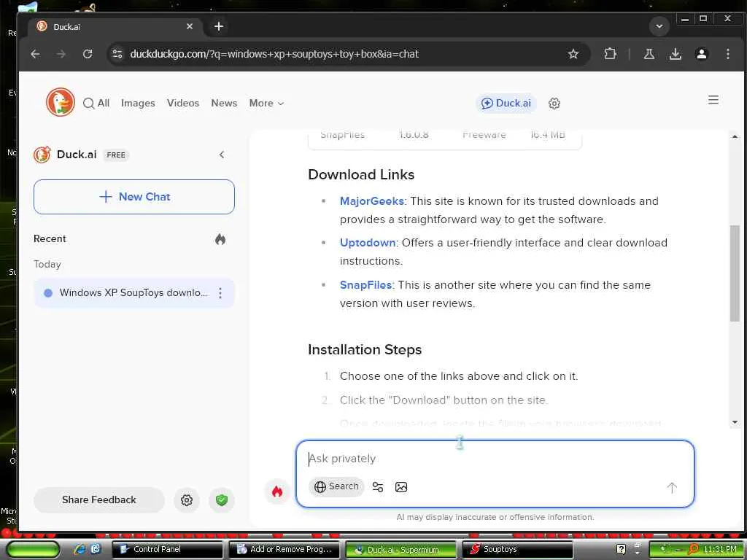Start a New Chat

[x=134, y=197]
